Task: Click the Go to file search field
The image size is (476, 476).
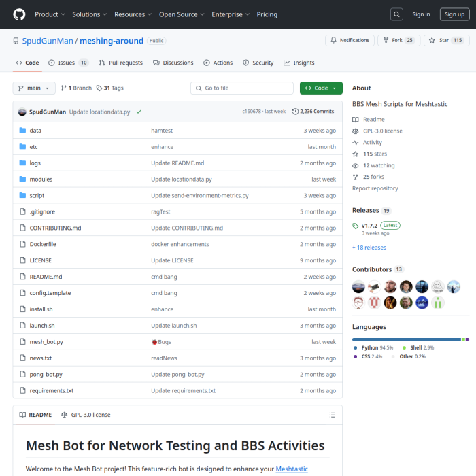Action: tap(242, 88)
